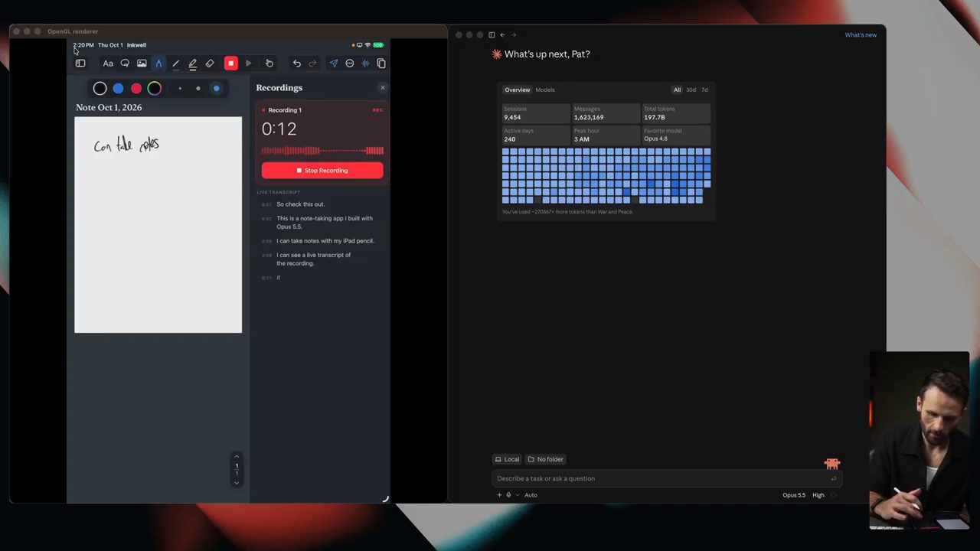Click the task description input field
Screen dimensions: 980x551
click(667, 479)
